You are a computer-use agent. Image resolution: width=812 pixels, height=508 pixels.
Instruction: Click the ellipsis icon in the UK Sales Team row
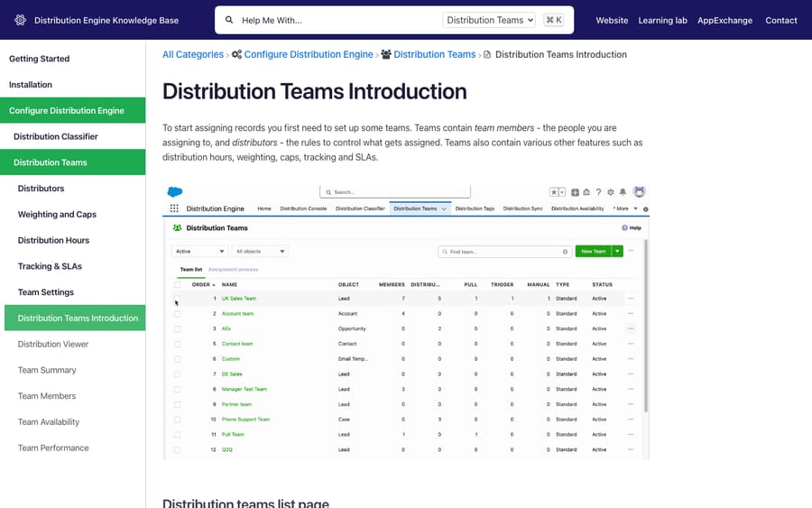pos(631,299)
